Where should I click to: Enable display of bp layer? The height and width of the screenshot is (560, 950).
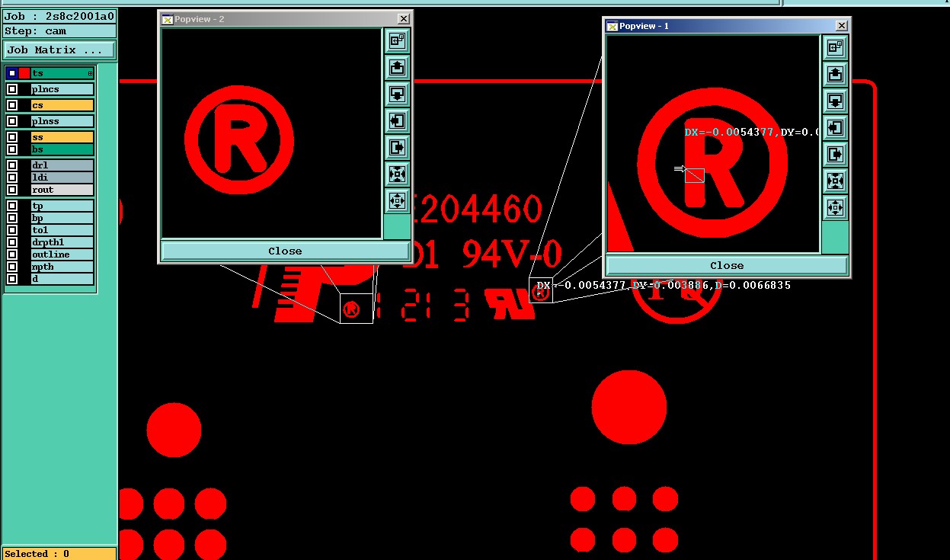(x=12, y=218)
